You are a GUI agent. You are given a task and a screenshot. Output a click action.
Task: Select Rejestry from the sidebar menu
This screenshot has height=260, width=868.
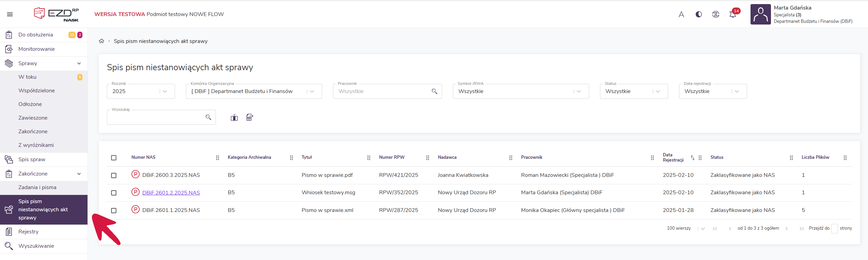[x=28, y=232]
